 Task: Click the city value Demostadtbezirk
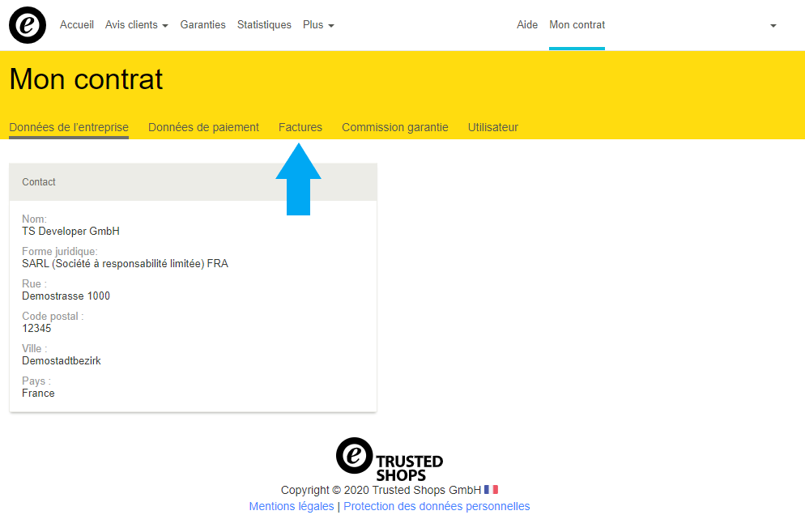coord(61,360)
